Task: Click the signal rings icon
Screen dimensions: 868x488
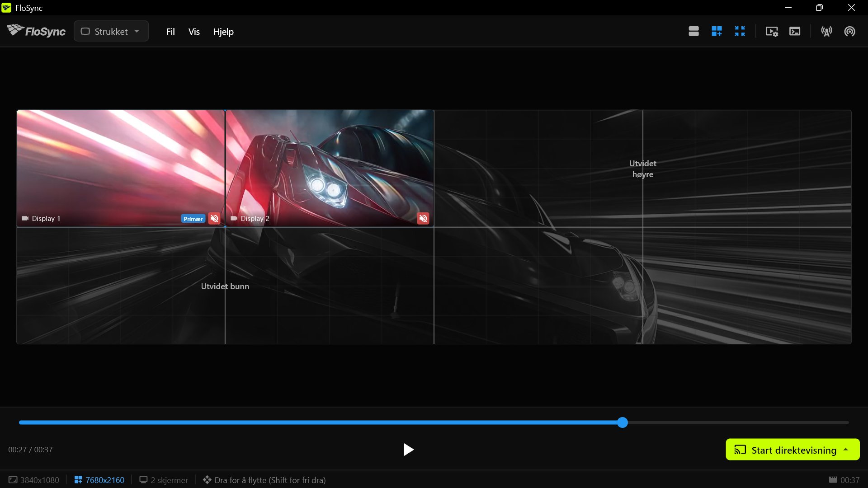Action: (849, 31)
